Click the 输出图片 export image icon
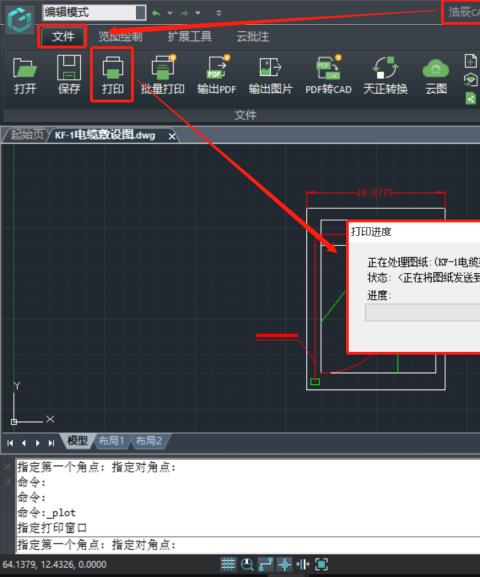 (x=270, y=75)
